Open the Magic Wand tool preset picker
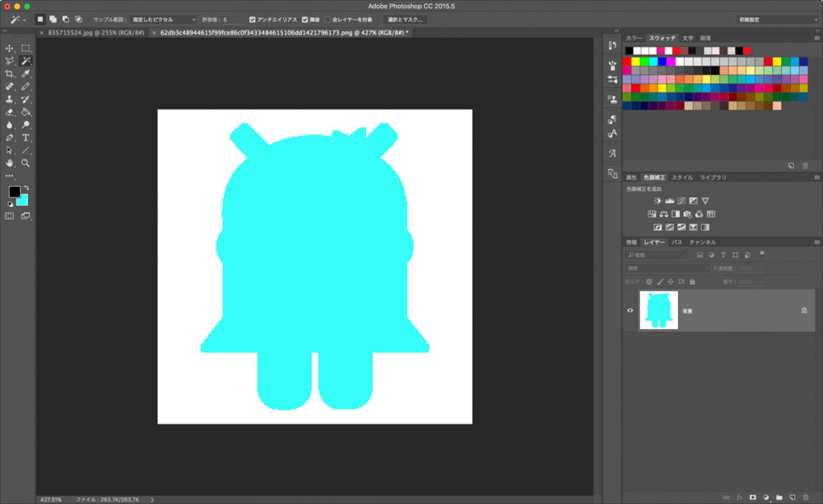Viewport: 823px width, 504px height. click(18, 20)
